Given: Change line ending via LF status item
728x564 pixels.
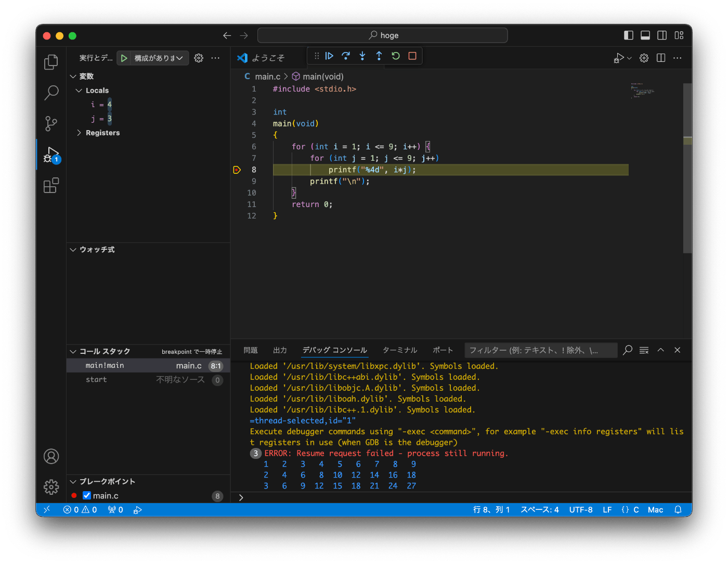Looking at the screenshot, I should click(x=607, y=510).
